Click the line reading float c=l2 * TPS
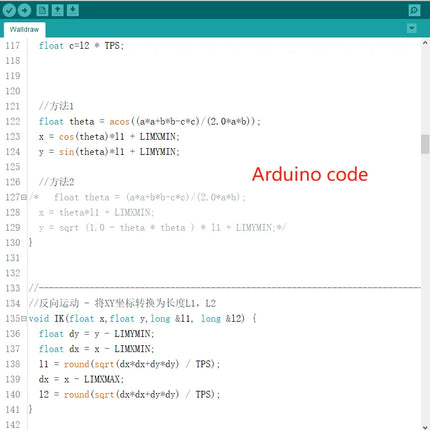The width and height of the screenshot is (430, 430). click(81, 46)
